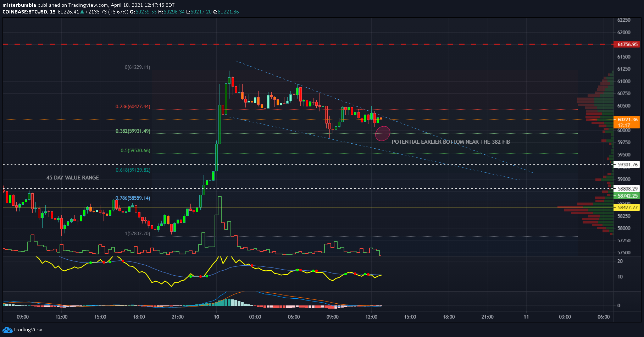Click the 09:00 time label at far left
The width and height of the screenshot is (644, 337).
click(x=23, y=317)
